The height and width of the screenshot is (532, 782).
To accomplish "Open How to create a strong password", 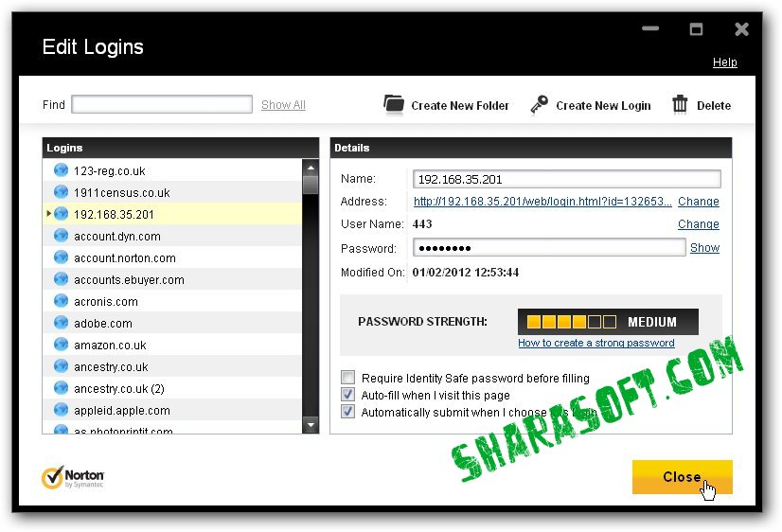I will click(x=596, y=343).
